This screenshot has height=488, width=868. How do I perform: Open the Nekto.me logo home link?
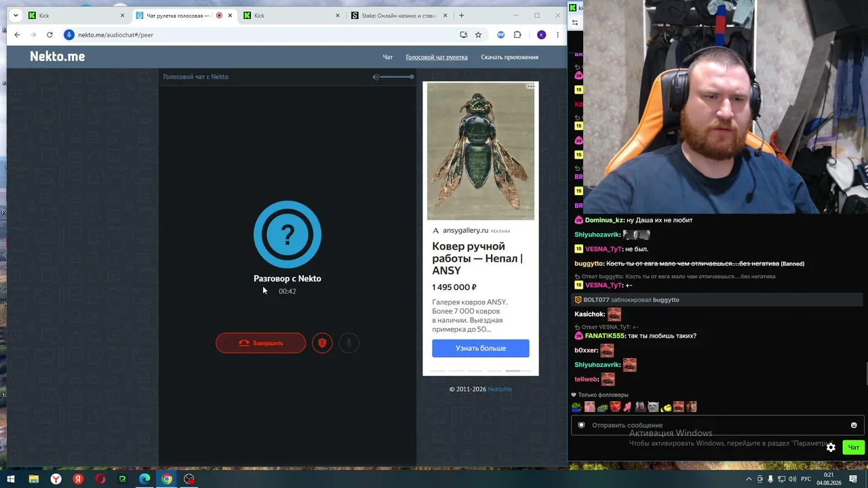57,56
